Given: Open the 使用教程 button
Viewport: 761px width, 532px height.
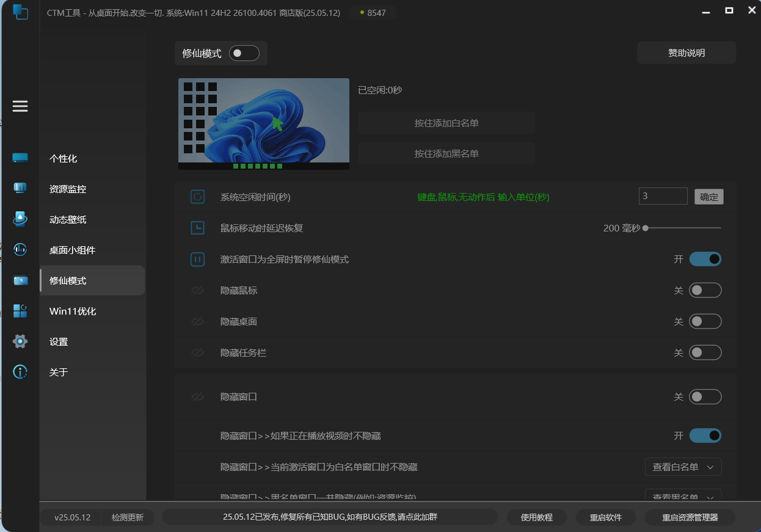Looking at the screenshot, I should coord(537,517).
